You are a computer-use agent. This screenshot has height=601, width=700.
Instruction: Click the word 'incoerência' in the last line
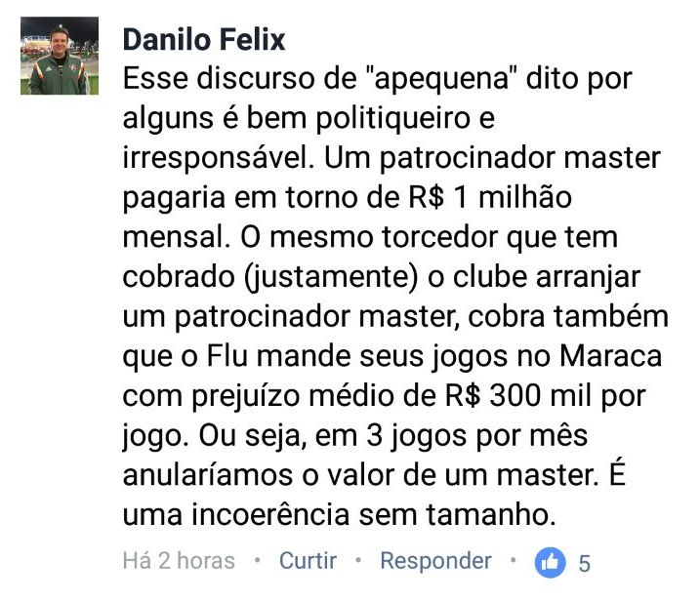[x=270, y=514]
